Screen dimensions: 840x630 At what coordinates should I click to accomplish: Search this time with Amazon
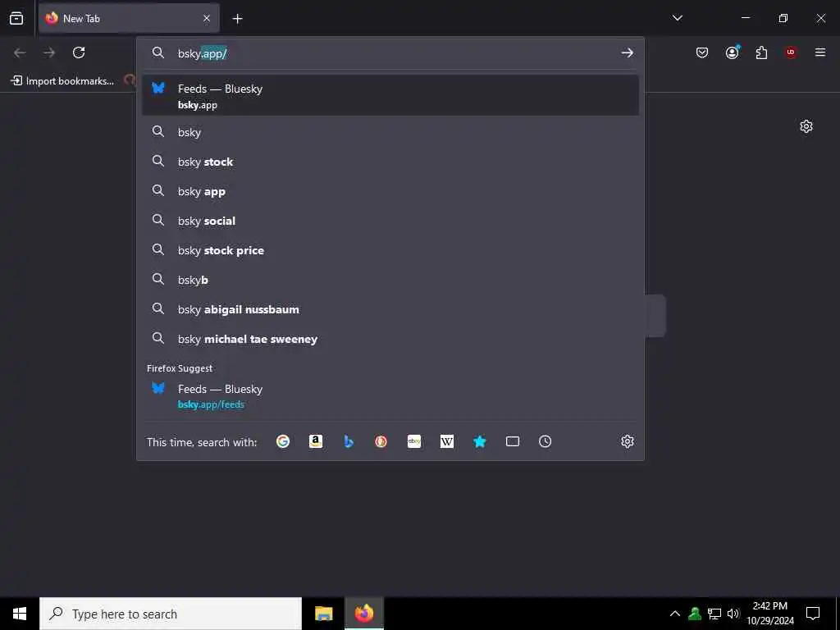coord(316,441)
